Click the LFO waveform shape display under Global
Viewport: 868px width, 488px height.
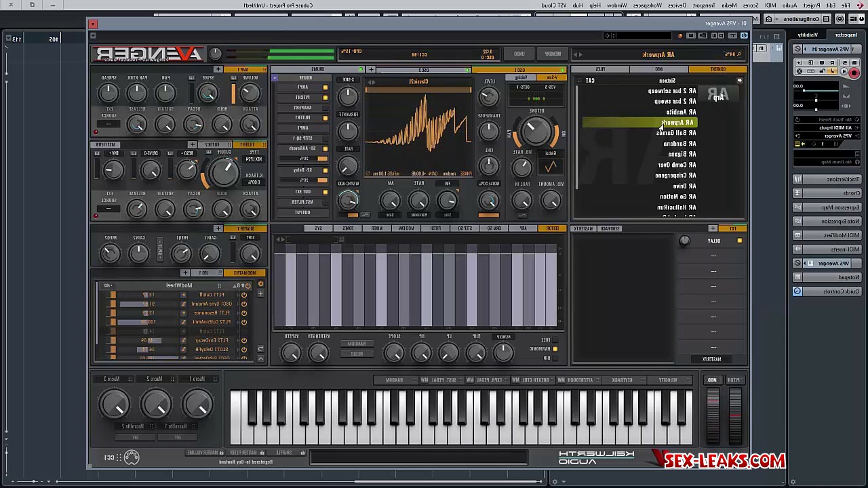[551, 167]
